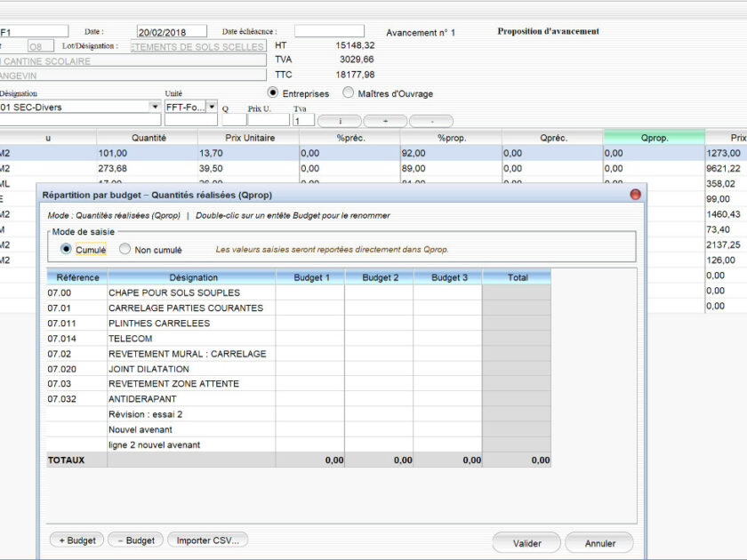
Task: Click the Budget 3 column header
Action: pos(448,277)
